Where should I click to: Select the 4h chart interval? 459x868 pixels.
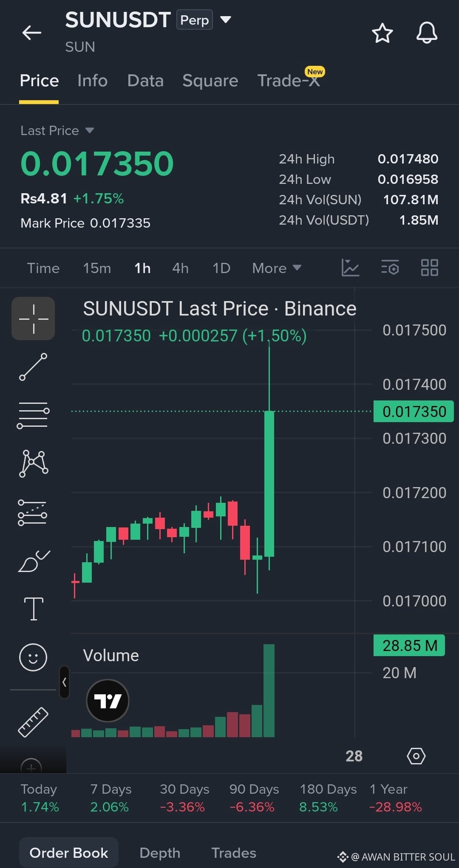tap(180, 268)
